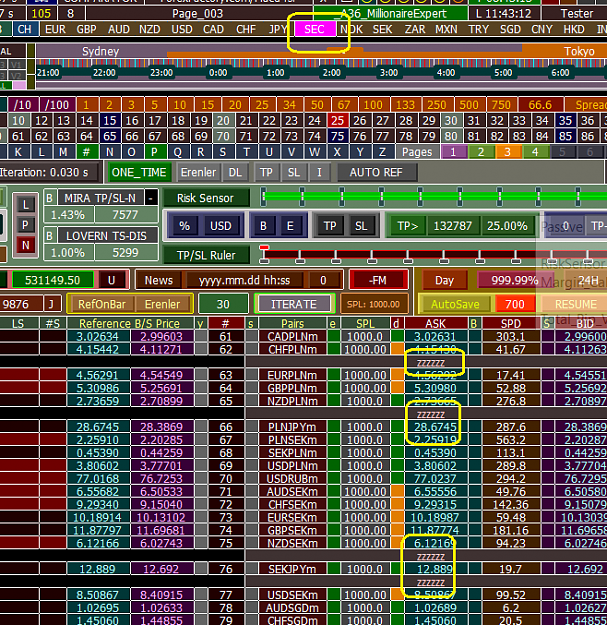Click the 999.99% value box
Viewport: 607px width, 625px height.
point(514,280)
